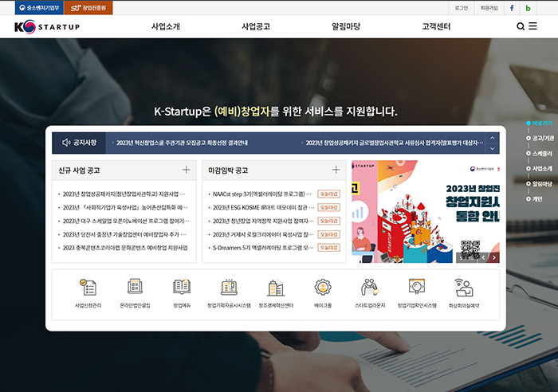The width and height of the screenshot is (558, 392).
Task: Open the 창업기업확인시스템 certificate icon
Action: pos(417,286)
